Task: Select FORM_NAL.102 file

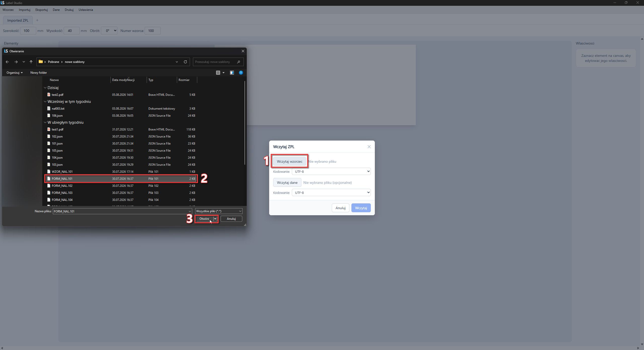Action: pyautogui.click(x=121, y=186)
